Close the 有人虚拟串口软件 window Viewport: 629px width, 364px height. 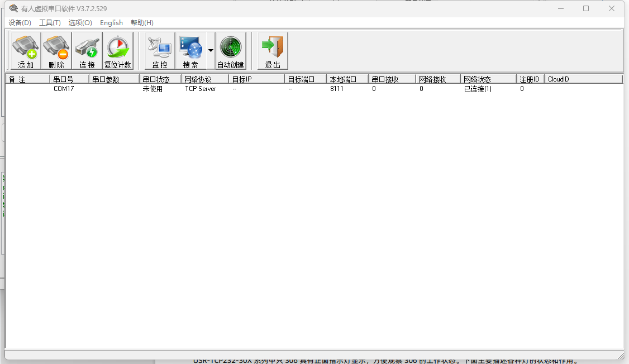(611, 8)
